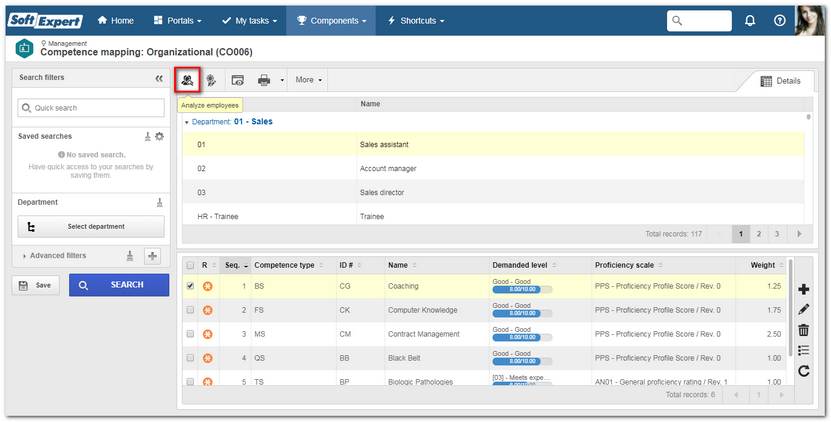
Task: Select the Sales assistant row
Action: [x=493, y=144]
